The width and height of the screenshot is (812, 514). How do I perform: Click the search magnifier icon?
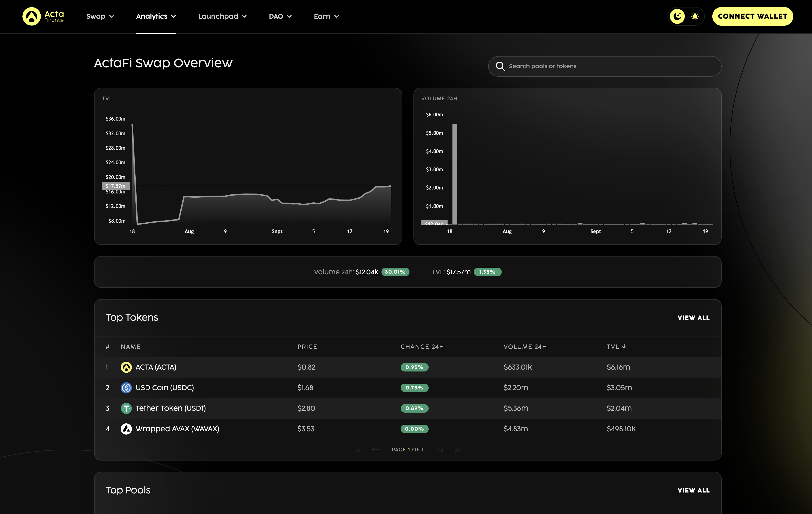[x=500, y=66]
